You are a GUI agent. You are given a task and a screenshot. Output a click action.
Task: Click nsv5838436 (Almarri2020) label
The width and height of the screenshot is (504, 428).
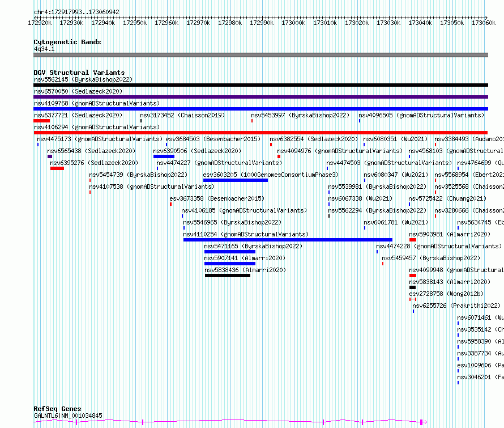point(245,270)
